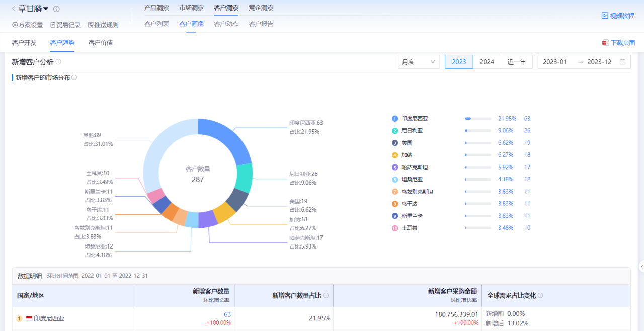Click legend marker 6 坦桑尼亚

[x=395, y=180]
